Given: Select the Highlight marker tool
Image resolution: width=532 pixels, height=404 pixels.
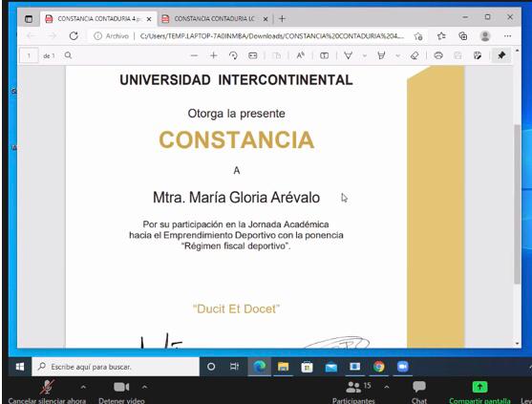Looking at the screenshot, I should 381,55.
